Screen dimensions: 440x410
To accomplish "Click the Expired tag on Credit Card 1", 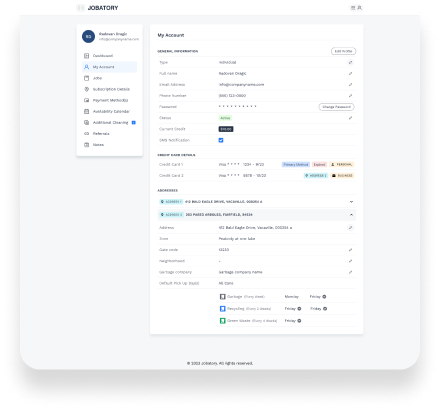I will click(x=319, y=164).
